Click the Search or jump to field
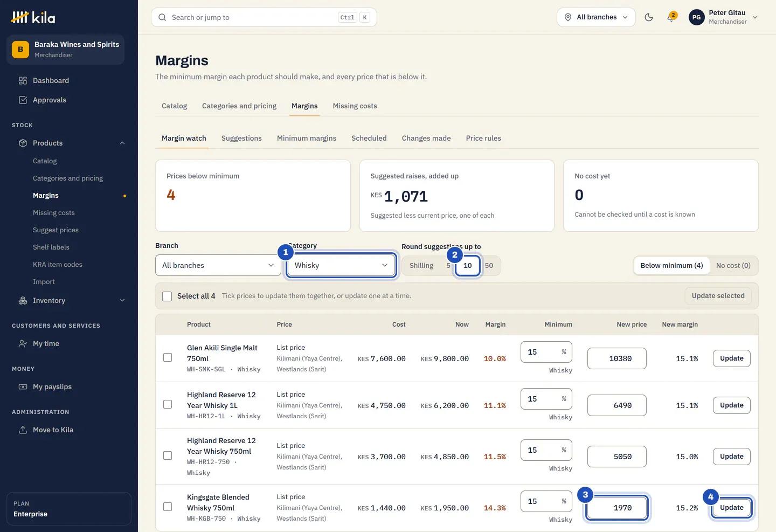The height and width of the screenshot is (532, 776). [x=264, y=17]
